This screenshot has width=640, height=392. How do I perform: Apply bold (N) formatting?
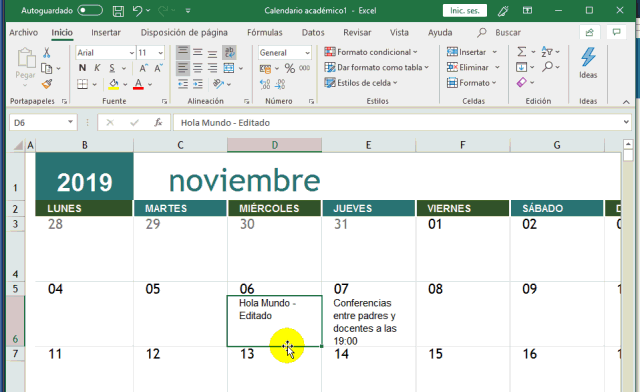pos(82,68)
